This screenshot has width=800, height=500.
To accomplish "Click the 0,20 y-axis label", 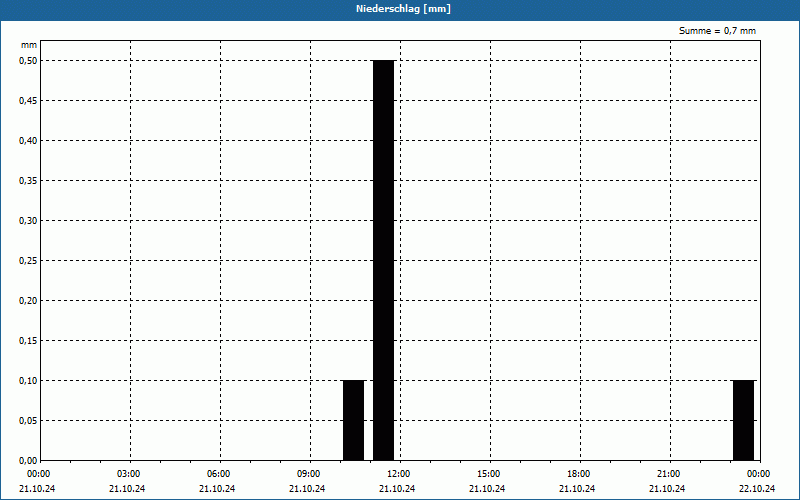I will [x=28, y=301].
